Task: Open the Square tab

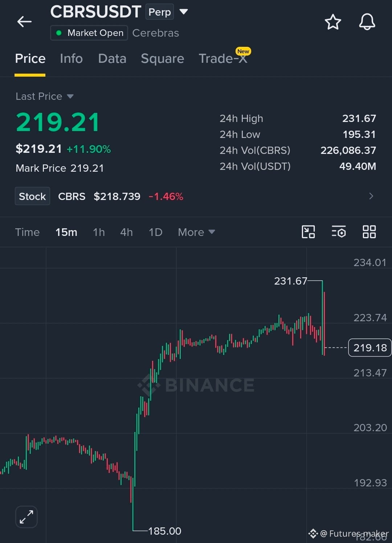Action: coord(162,58)
